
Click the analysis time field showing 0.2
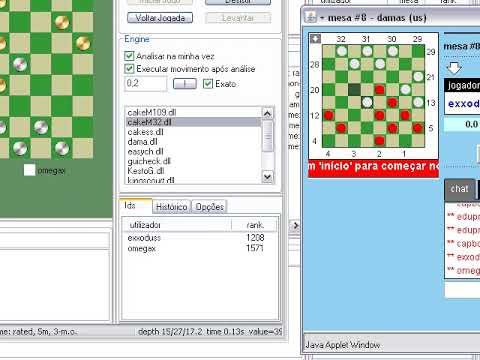pos(146,83)
